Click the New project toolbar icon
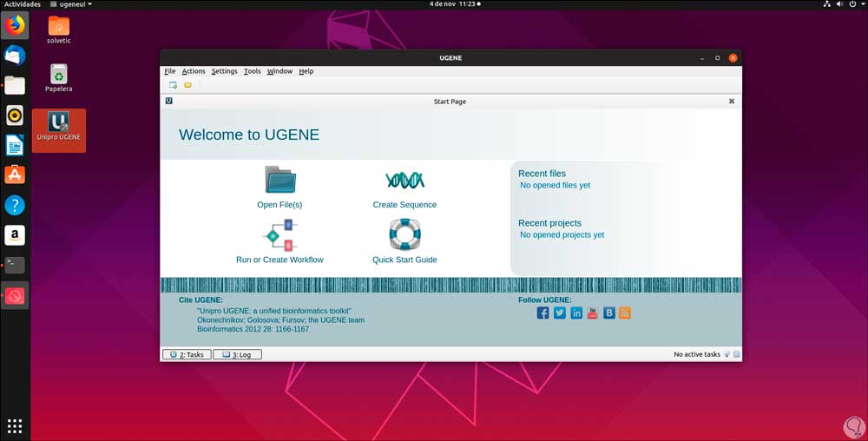The image size is (868, 441). pos(173,85)
